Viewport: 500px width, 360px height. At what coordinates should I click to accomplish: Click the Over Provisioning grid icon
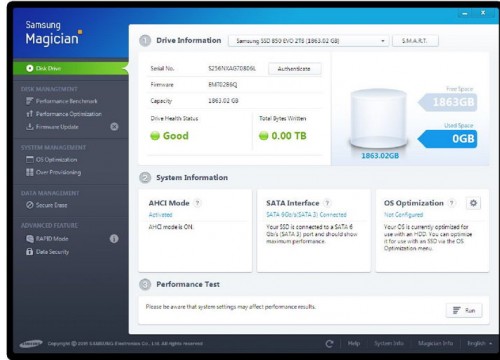[x=30, y=172]
